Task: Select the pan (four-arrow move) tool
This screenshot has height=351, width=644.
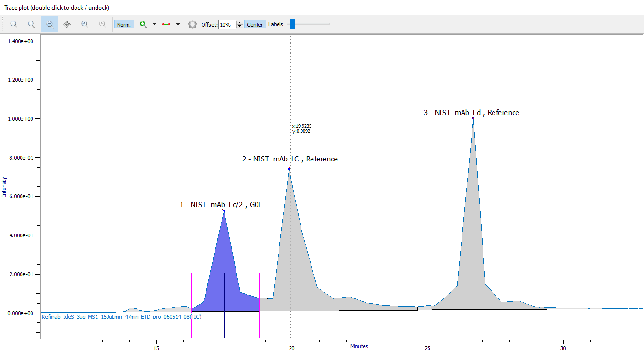Action: coord(67,24)
